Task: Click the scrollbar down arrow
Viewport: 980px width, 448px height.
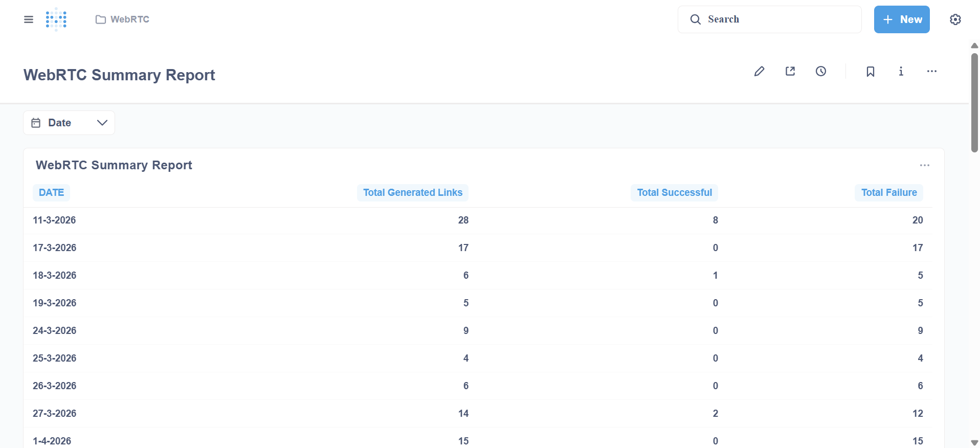Action: click(x=974, y=443)
